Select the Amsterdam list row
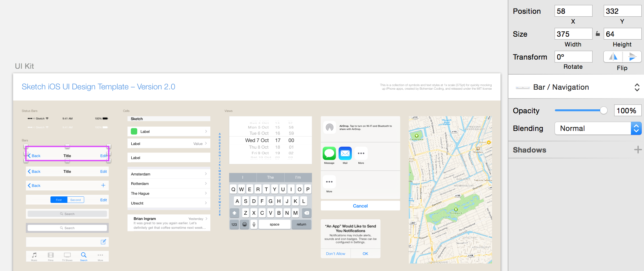The width and height of the screenshot is (644, 271). [x=169, y=174]
